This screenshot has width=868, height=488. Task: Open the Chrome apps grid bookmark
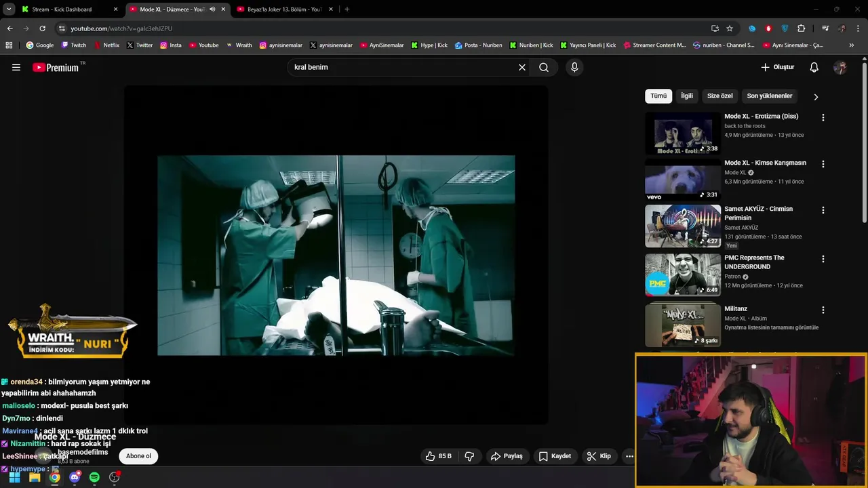tap(9, 45)
